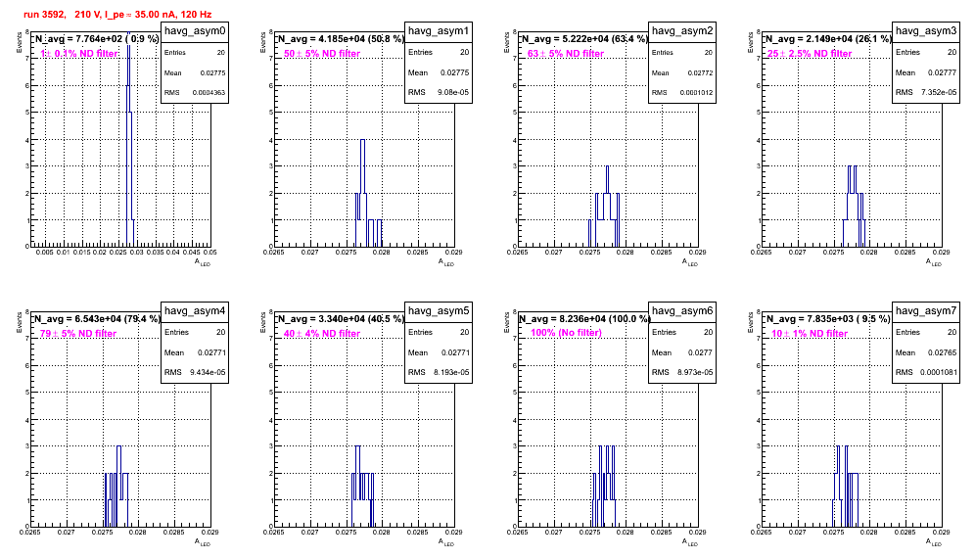The height and width of the screenshot is (560, 975).
Task: Click the N_avg = 7.764e+02 label
Action: point(96,38)
